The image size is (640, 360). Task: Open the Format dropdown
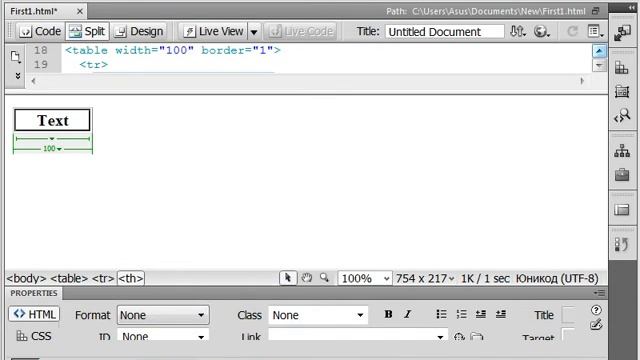(x=163, y=315)
